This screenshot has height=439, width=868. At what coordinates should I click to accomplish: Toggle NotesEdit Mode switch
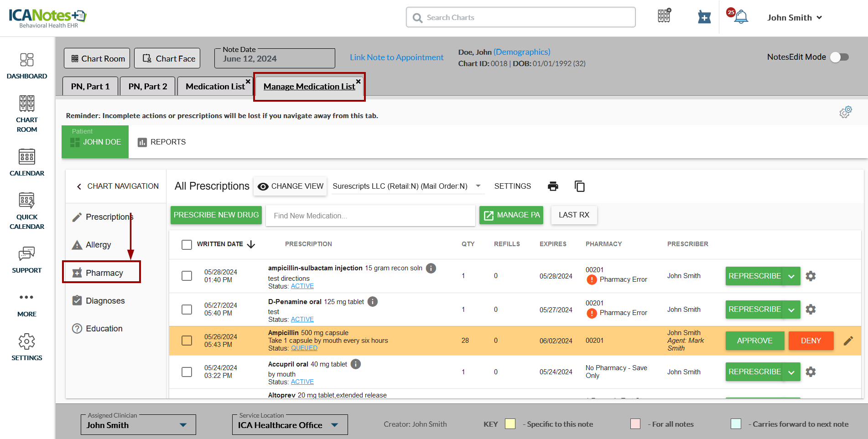tap(839, 57)
